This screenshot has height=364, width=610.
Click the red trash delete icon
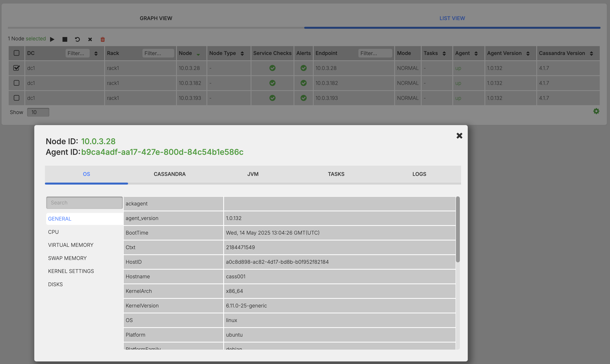coord(102,39)
